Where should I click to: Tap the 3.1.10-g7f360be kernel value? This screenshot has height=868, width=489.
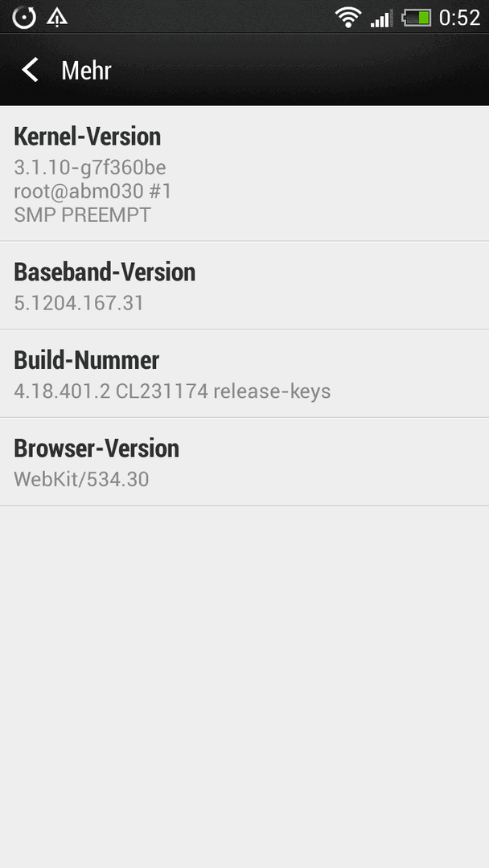tap(90, 167)
